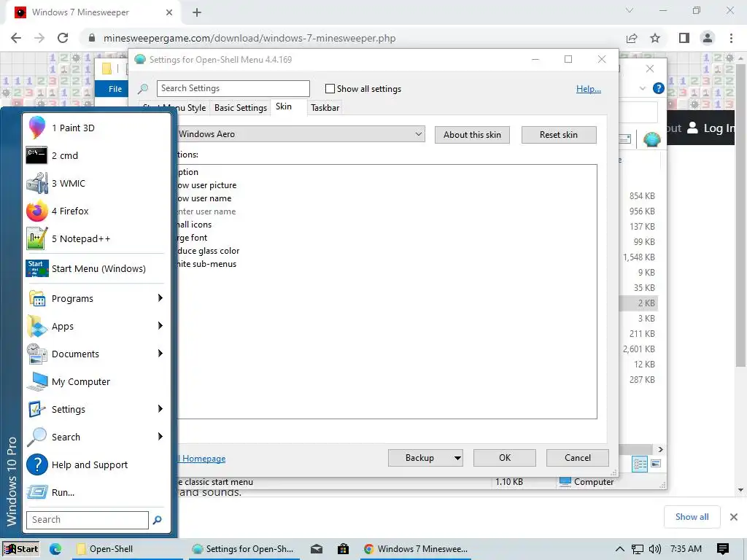Screen dimensions: 747x560
Task: Toggle Chrome side panel icon
Action: pos(684,38)
